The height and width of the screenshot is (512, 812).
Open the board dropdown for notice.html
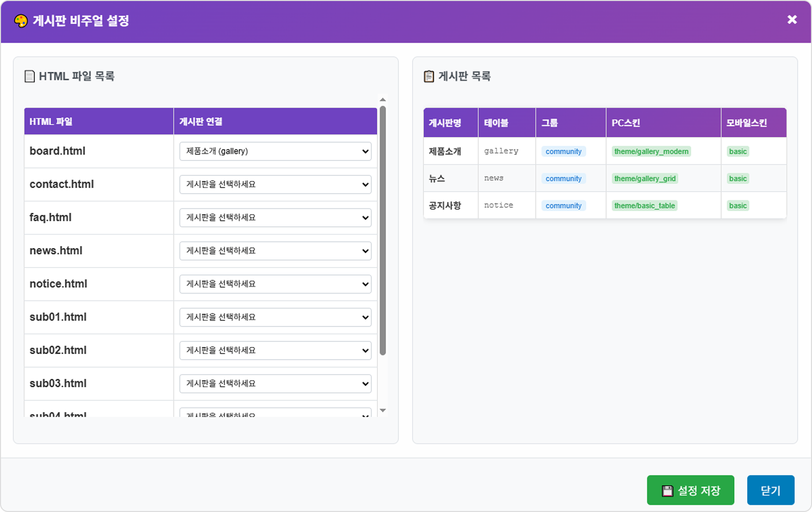coord(275,284)
